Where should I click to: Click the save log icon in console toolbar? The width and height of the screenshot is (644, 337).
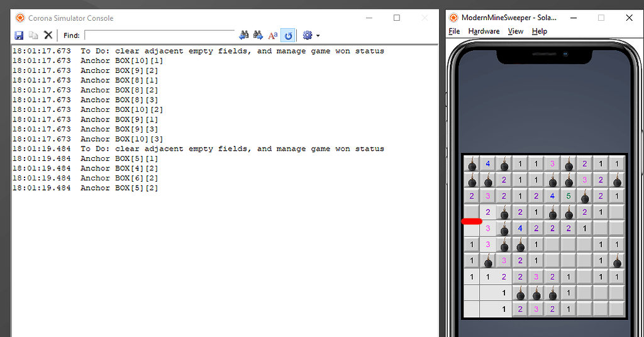(x=19, y=35)
